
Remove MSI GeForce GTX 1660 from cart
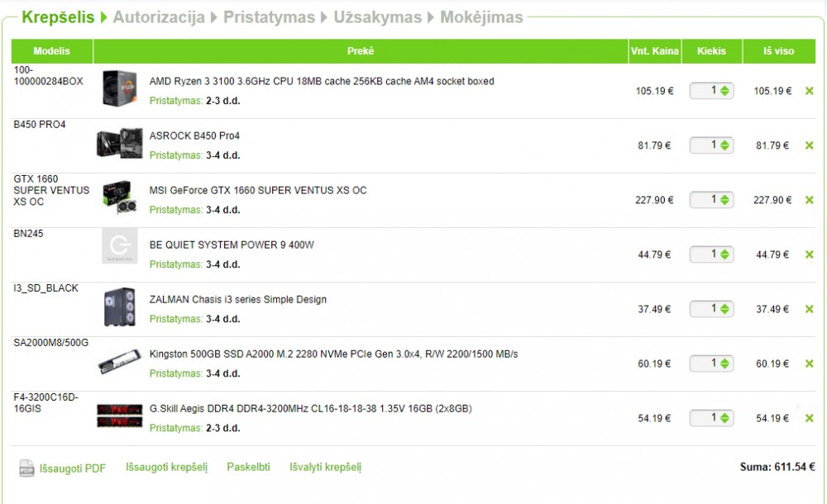[x=809, y=200]
